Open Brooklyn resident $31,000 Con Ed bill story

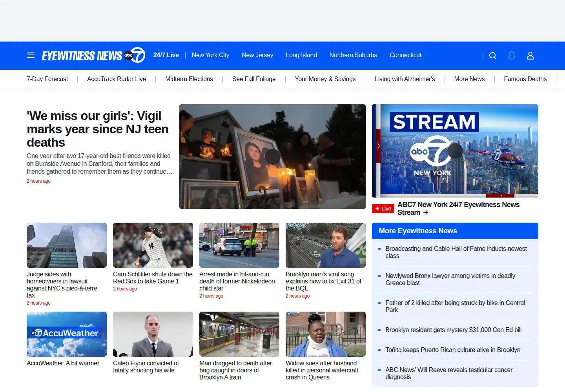click(x=454, y=330)
